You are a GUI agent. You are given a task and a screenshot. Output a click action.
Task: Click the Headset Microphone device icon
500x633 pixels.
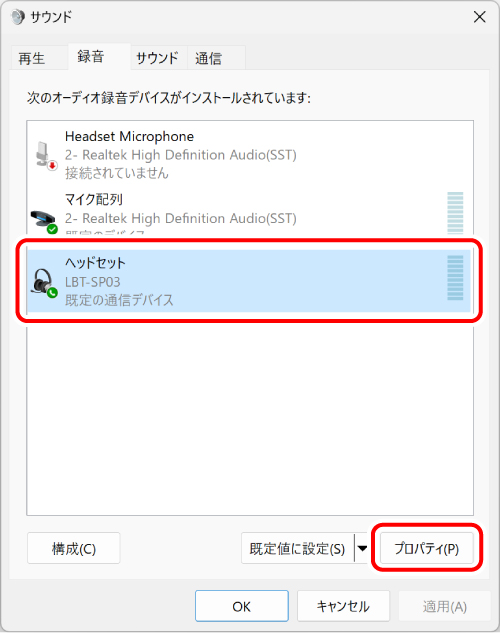[x=43, y=154]
